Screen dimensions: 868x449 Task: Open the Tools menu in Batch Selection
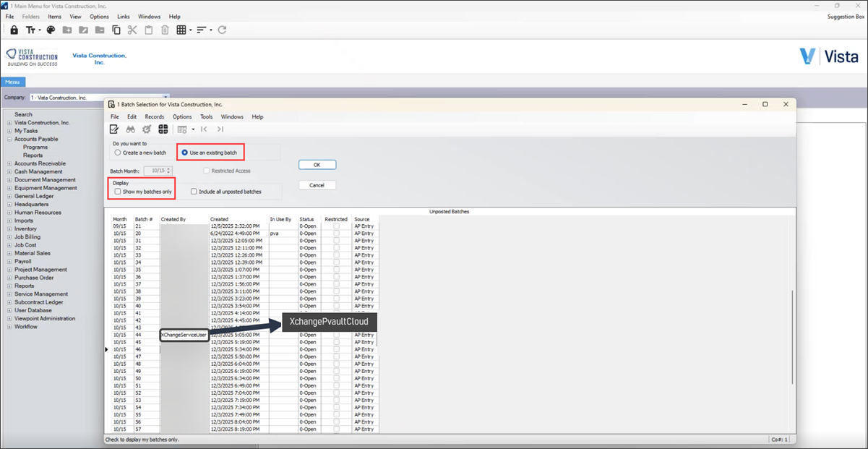207,116
